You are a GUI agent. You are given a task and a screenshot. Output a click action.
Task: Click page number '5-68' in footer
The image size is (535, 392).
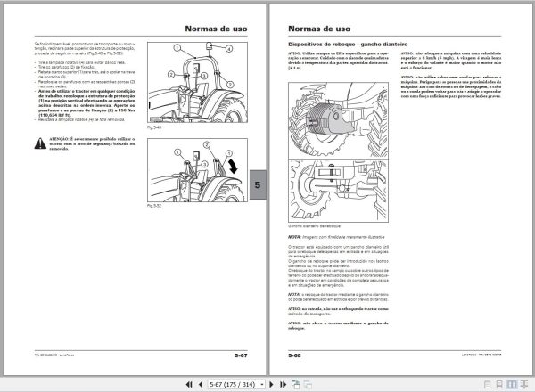coord(295,355)
